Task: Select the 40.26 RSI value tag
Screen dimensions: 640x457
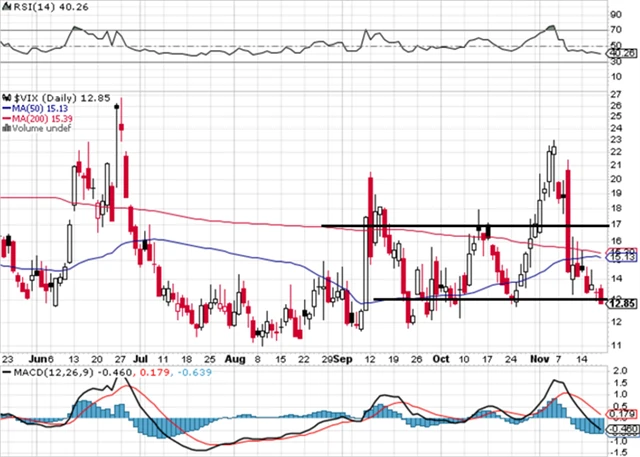Action: 623,53
